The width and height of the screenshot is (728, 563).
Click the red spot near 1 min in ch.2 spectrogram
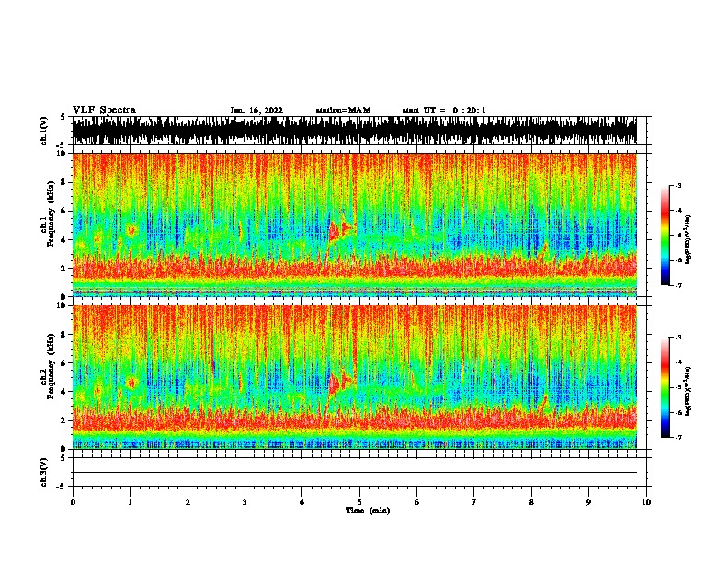(x=131, y=384)
